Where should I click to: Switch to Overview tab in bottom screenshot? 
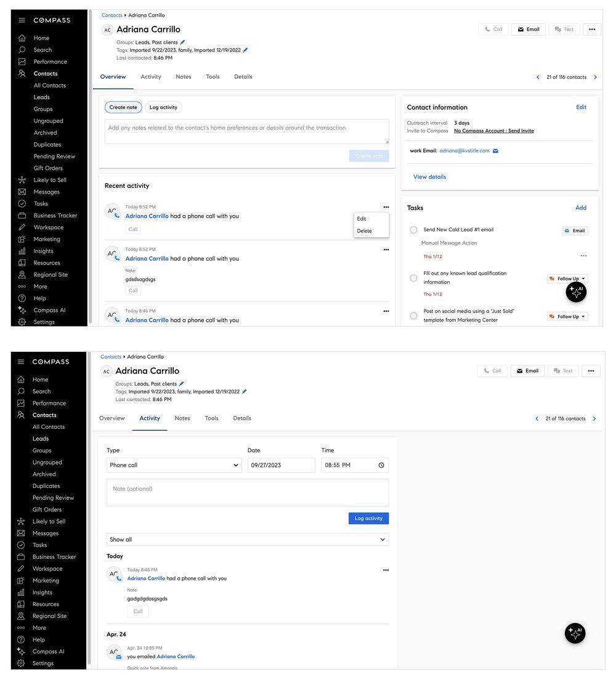(111, 418)
